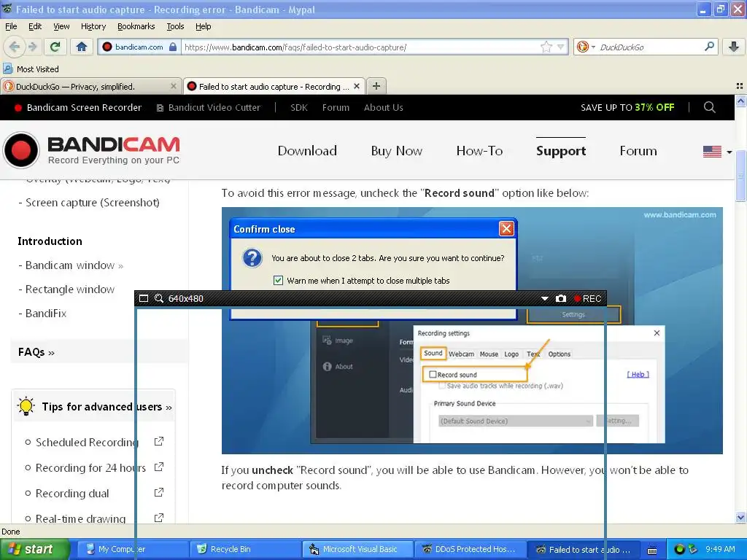Open the Tools menu
Viewport: 747px width, 560px height.
[175, 26]
